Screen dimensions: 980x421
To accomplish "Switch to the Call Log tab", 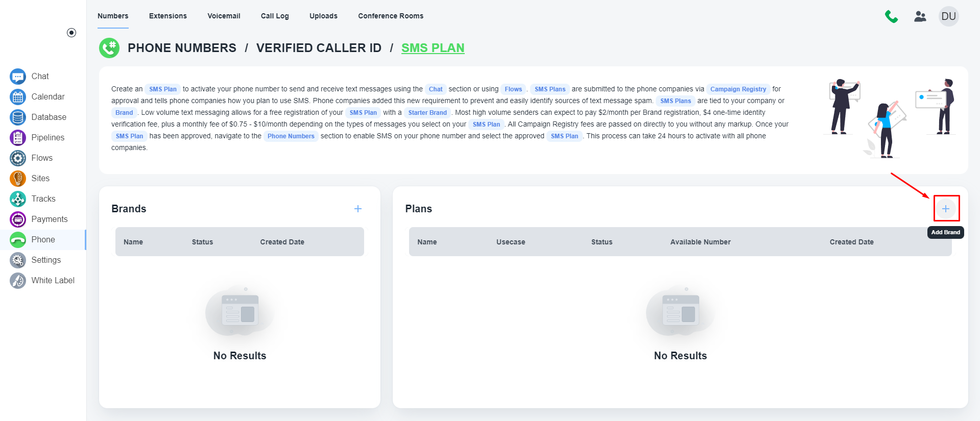I will (275, 16).
